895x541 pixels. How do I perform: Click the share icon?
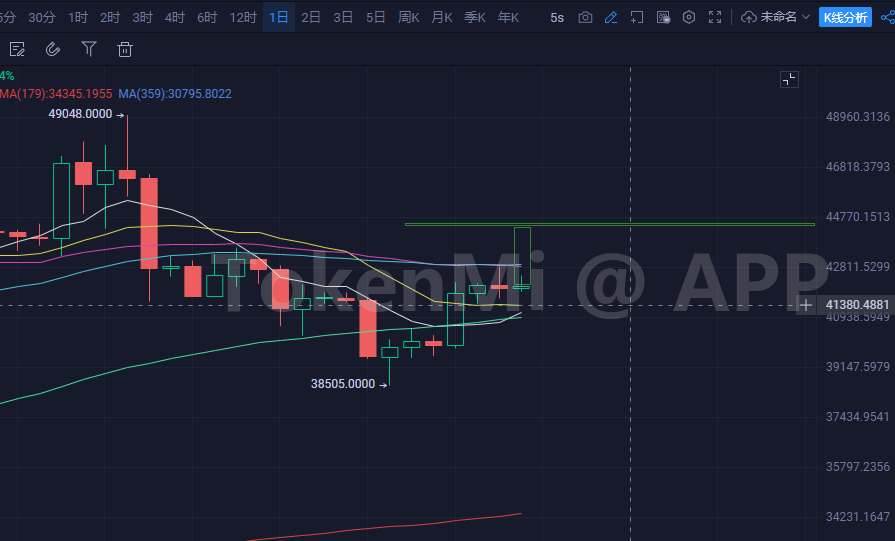[886, 17]
